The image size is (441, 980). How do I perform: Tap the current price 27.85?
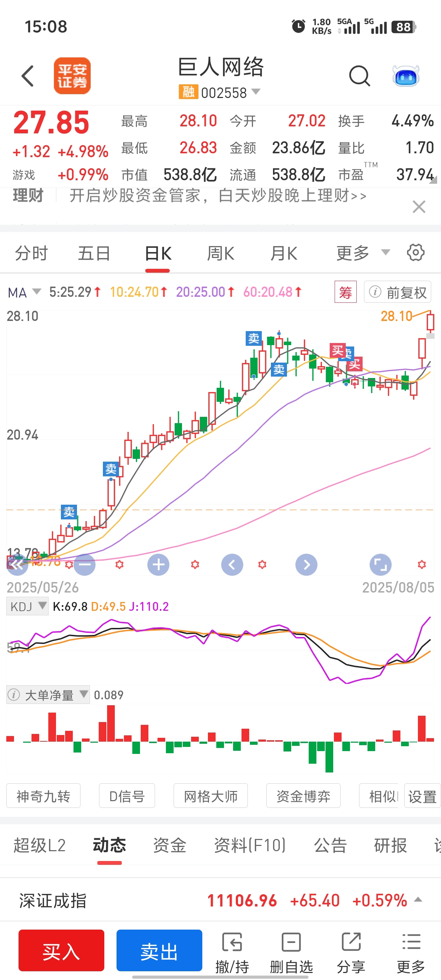coord(51,123)
